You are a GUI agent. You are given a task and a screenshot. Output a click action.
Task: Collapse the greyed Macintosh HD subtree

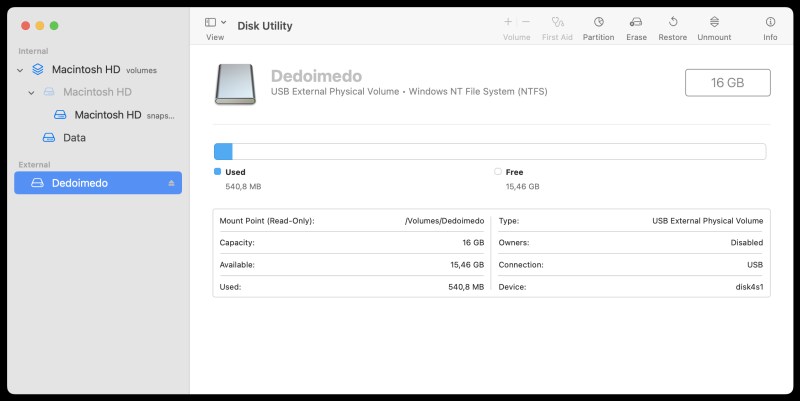pos(31,93)
